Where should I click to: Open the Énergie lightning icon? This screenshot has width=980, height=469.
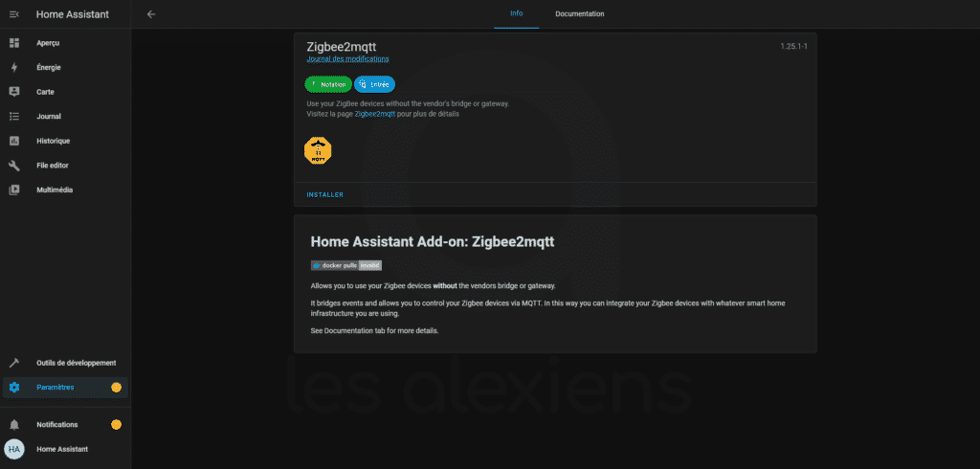(x=14, y=68)
